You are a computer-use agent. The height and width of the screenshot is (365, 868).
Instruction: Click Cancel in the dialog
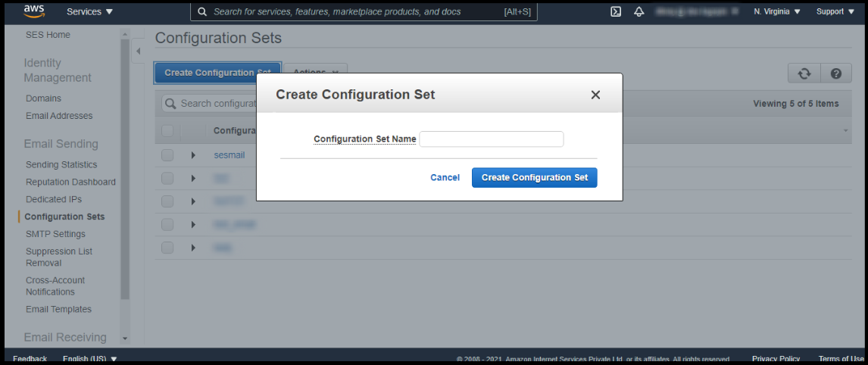[445, 178]
